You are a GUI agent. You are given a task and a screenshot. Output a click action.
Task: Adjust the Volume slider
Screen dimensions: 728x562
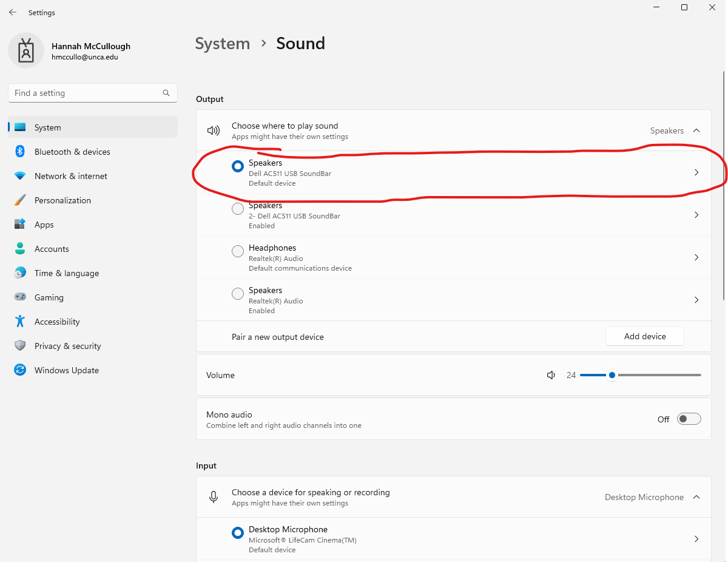pos(611,375)
